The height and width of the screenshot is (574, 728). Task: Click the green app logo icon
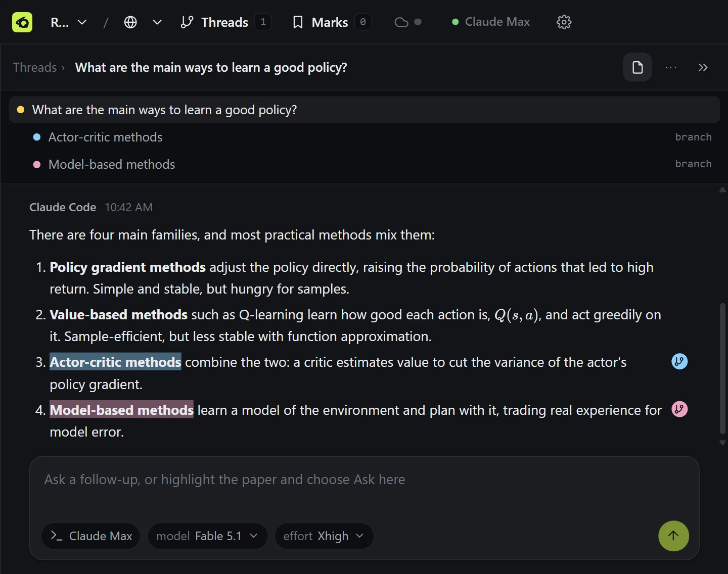[x=22, y=22]
